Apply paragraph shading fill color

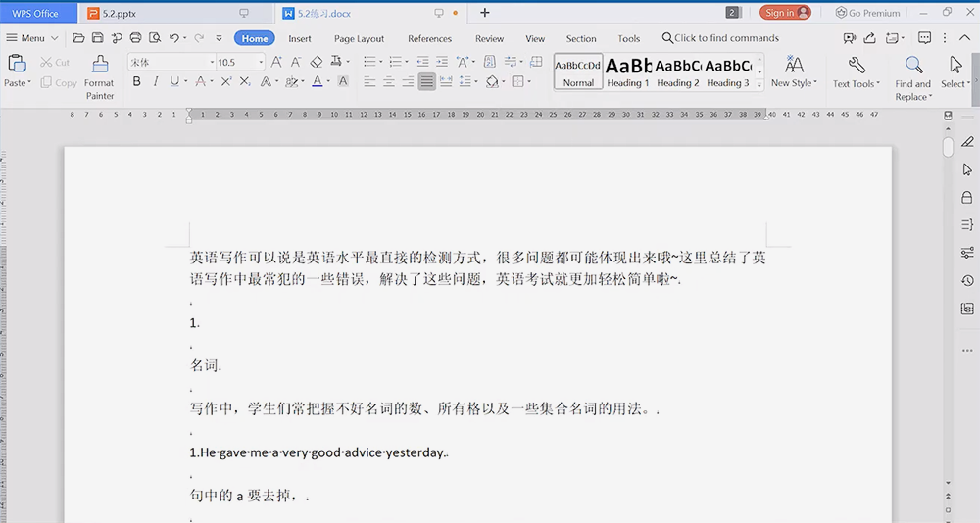point(492,81)
